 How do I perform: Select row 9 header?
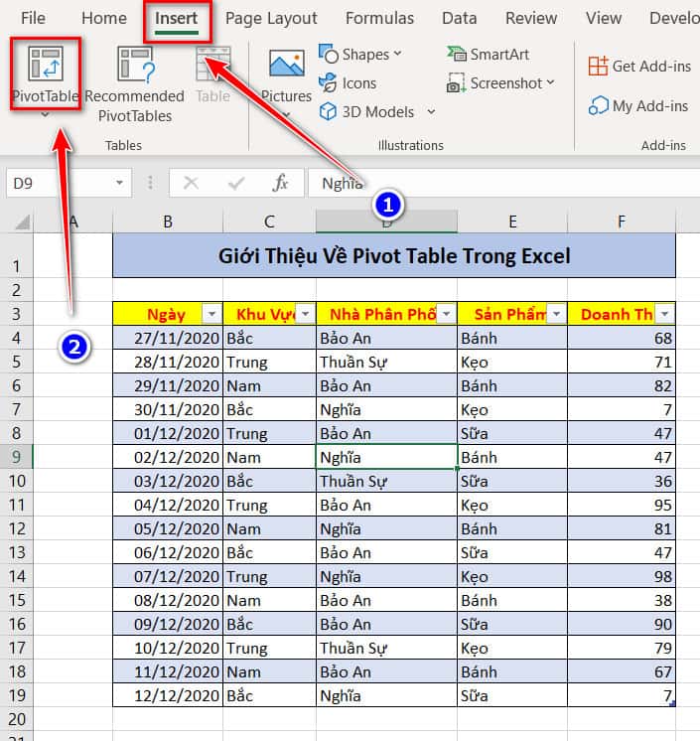pyautogui.click(x=17, y=457)
